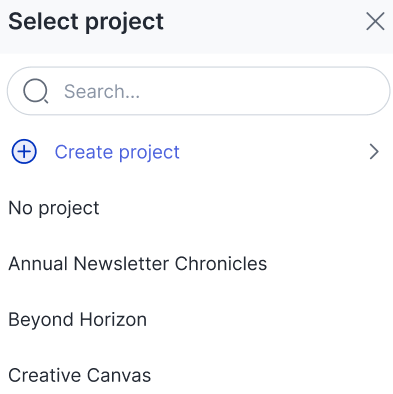This screenshot has height=394, width=393.
Task: Activate the project search box
Action: [198, 91]
